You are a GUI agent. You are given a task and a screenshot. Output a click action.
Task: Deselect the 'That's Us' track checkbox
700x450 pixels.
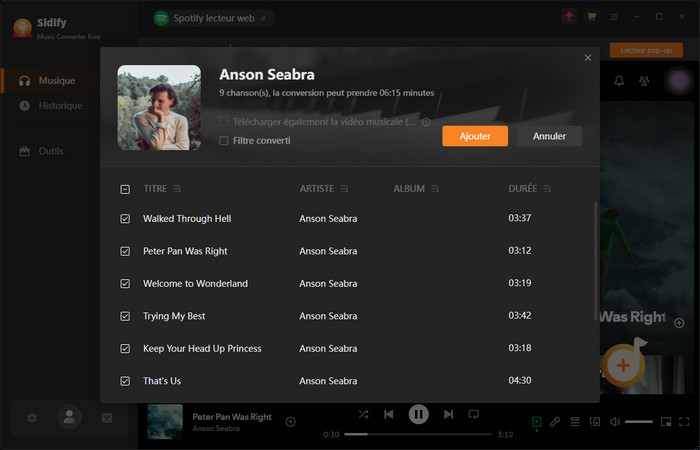coord(125,381)
